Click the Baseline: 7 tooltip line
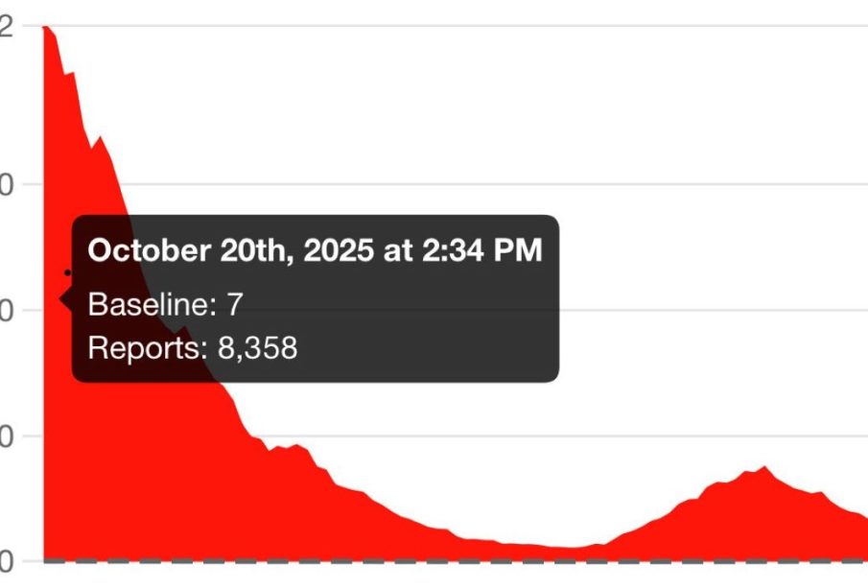 coord(166,305)
